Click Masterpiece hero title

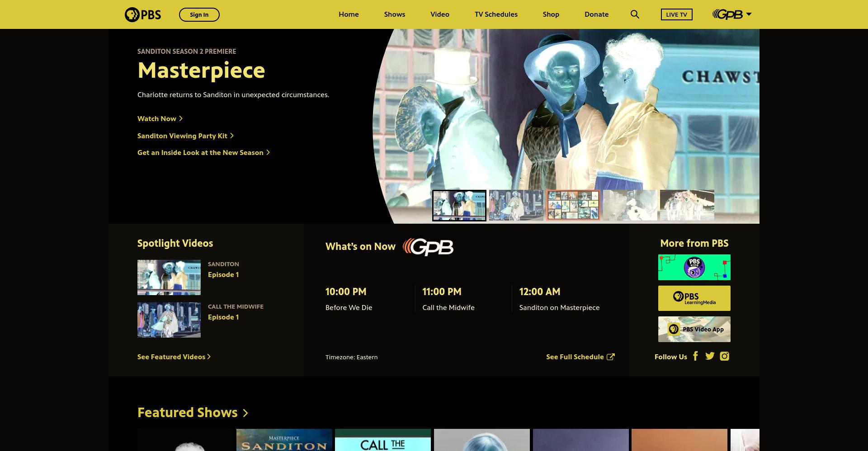click(201, 70)
